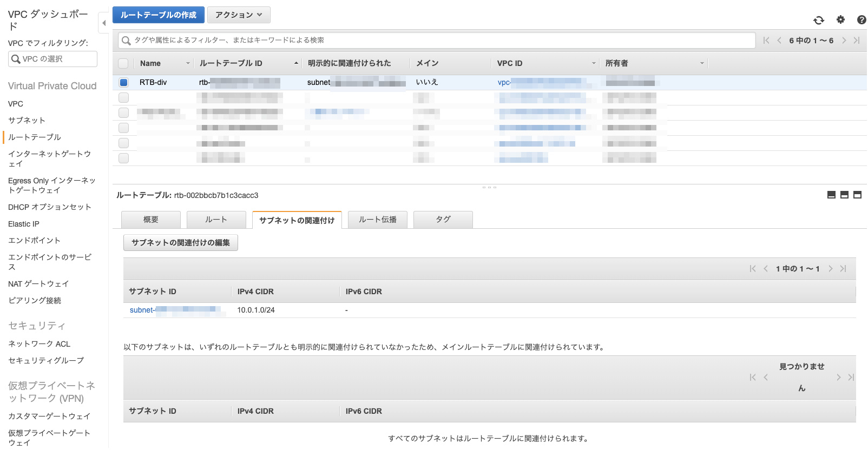Viewport: 868px width, 450px height.
Task: Check the fourth route table row checkbox
Action: click(123, 128)
